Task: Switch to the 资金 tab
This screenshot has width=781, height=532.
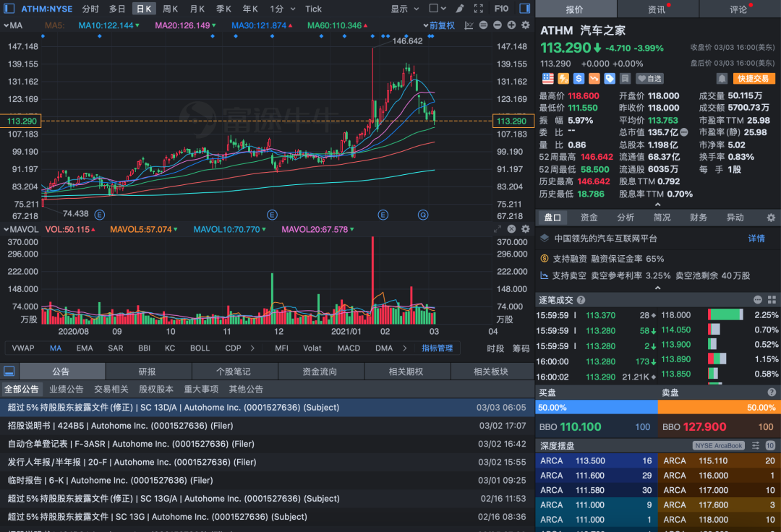Action: click(589, 218)
